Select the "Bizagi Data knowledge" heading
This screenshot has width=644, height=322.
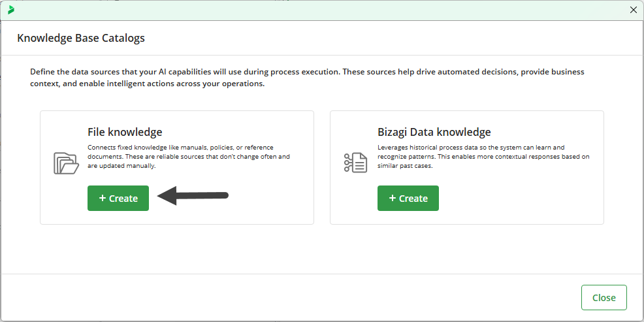tap(434, 132)
